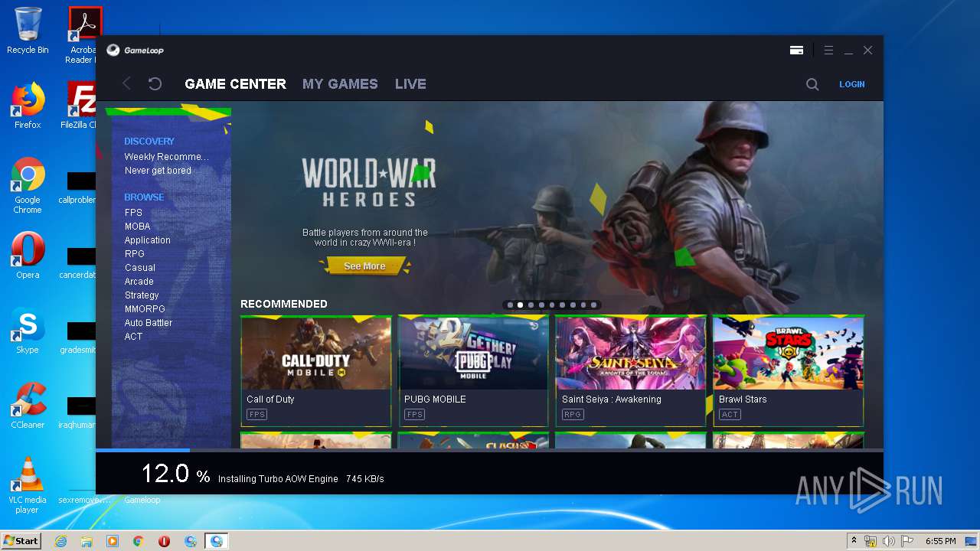980x551 pixels.
Task: Go back with the GameLoop back arrow
Action: point(127,83)
